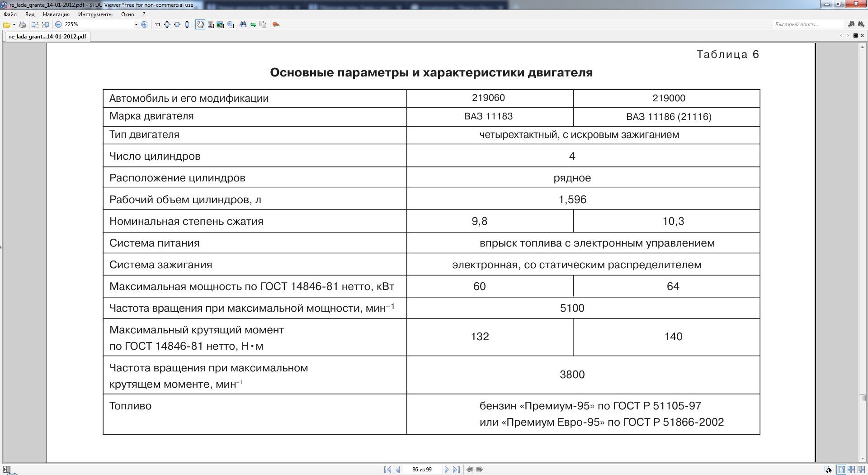
Task: Expand the collapsed left side panel handle
Action: coord(1,247)
